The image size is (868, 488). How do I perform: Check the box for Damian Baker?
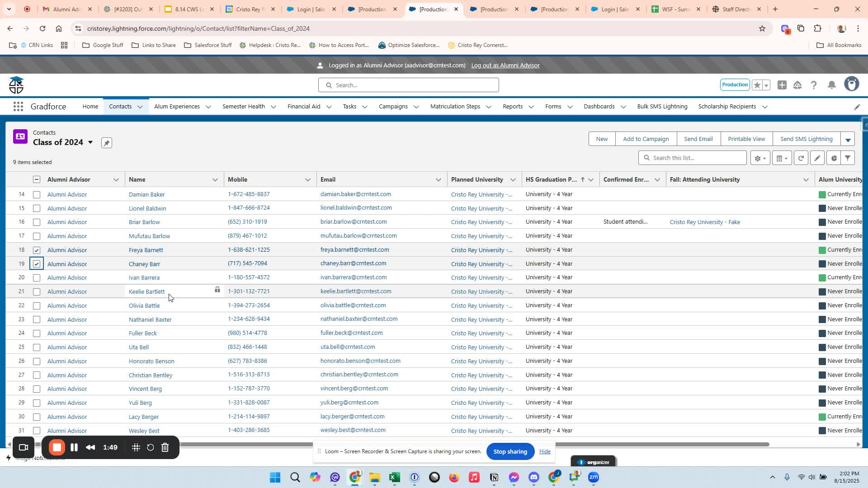(x=37, y=195)
